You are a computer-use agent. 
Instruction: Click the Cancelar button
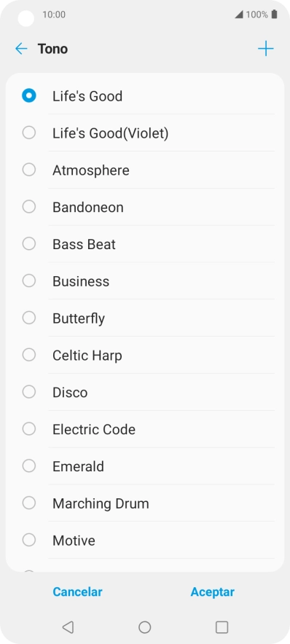point(78,592)
